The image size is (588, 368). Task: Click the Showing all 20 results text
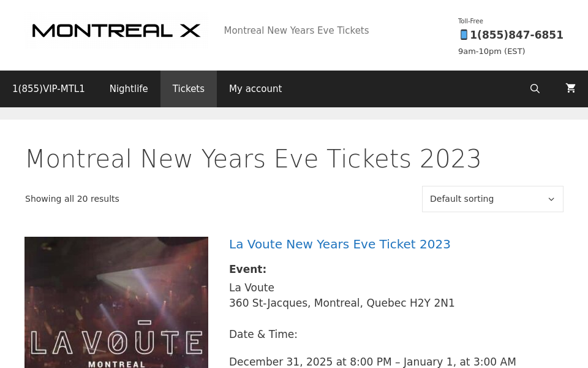click(72, 199)
